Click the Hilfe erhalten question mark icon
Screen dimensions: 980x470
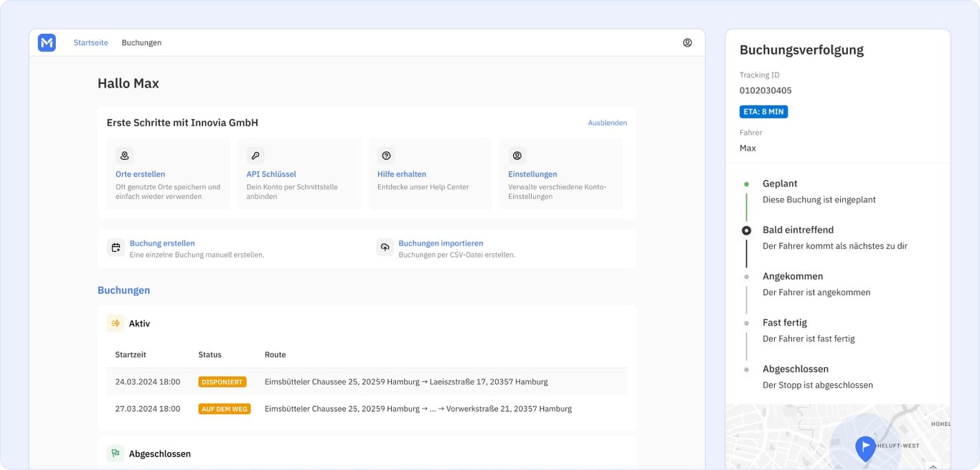click(387, 156)
